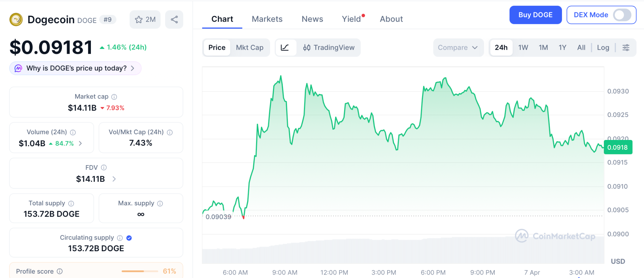
Task: Open the Yield tab
Action: coord(351,19)
